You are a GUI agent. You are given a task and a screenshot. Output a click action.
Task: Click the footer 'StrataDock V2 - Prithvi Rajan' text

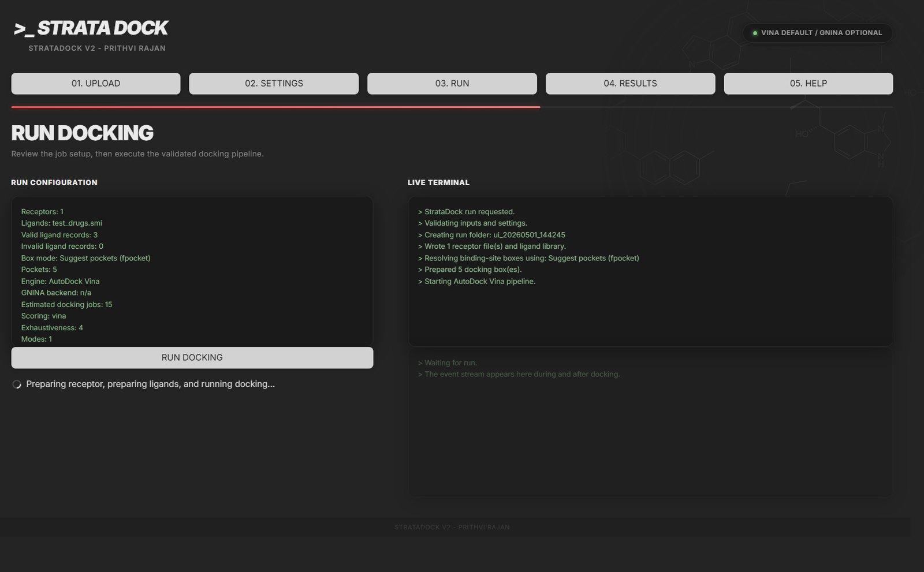coord(452,527)
